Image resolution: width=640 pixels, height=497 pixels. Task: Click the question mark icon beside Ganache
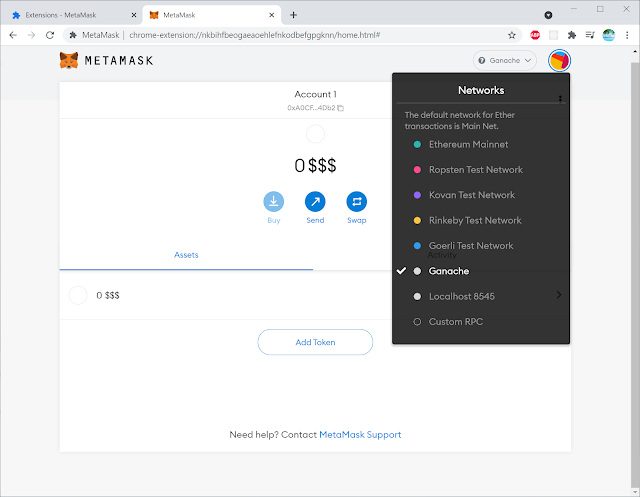[482, 60]
